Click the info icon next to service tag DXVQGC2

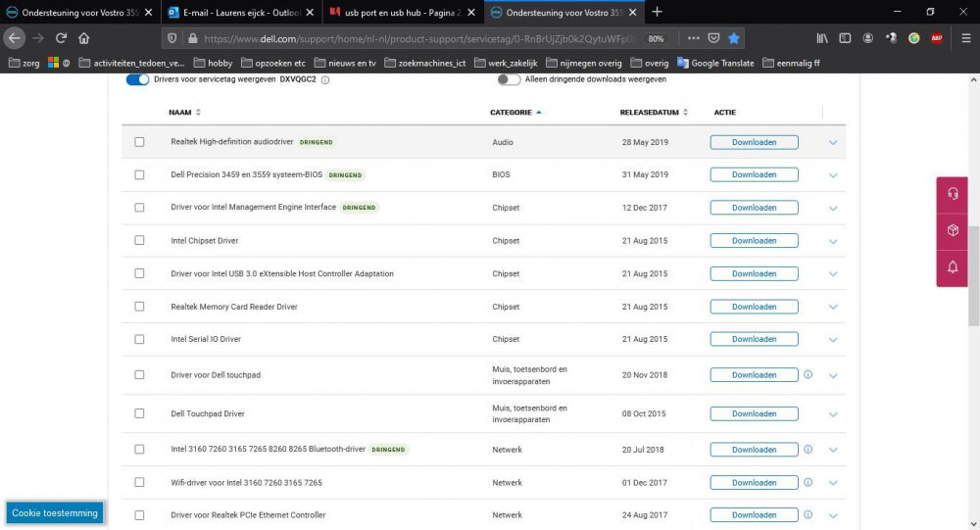click(x=325, y=79)
